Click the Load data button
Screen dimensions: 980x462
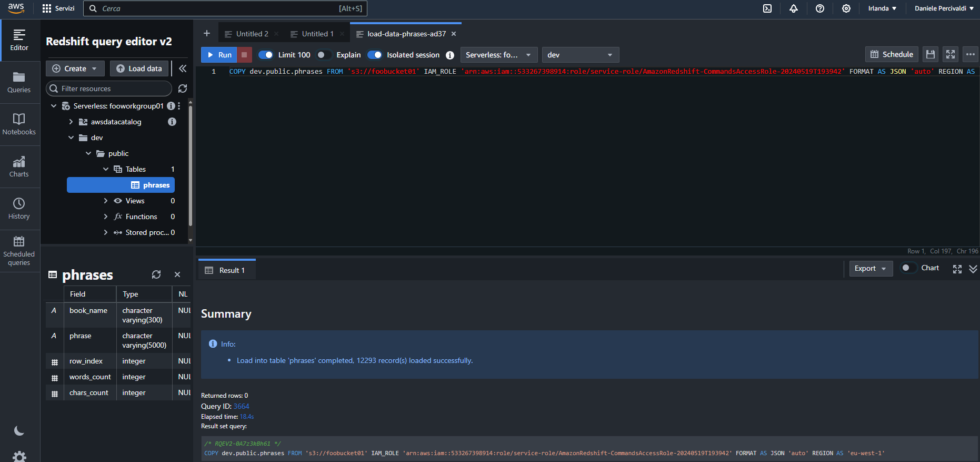pos(140,68)
